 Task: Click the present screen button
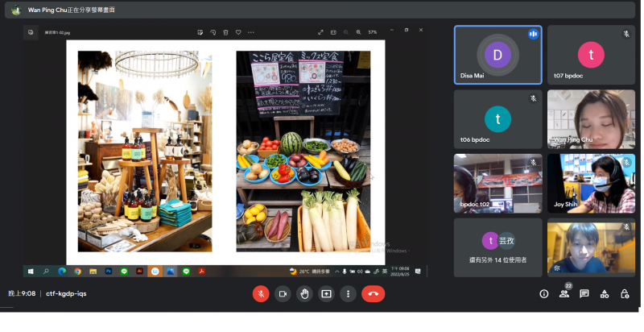click(326, 294)
